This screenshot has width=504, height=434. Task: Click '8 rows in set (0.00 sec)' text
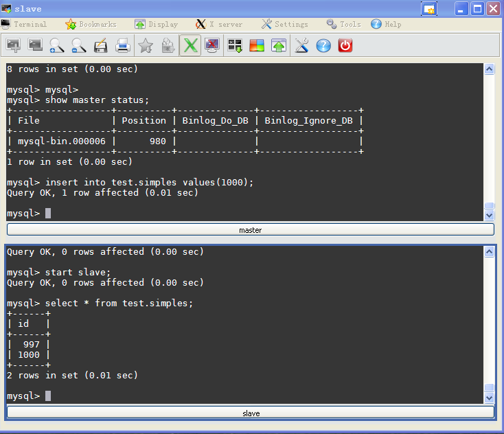click(x=72, y=69)
